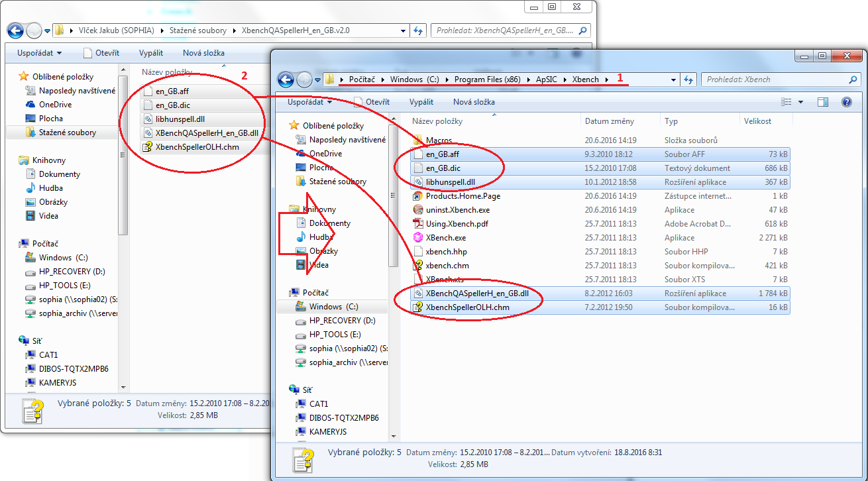
Task: Select en_GB.dic in the Xbench folder window
Action: 600,168
